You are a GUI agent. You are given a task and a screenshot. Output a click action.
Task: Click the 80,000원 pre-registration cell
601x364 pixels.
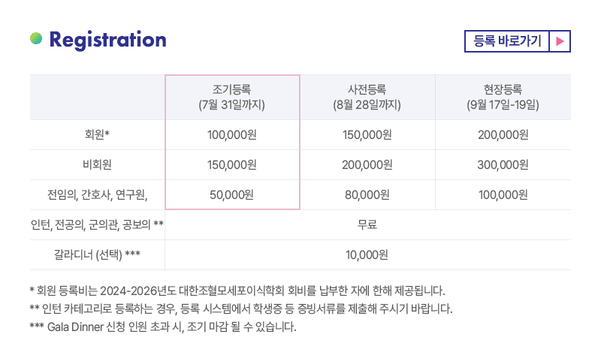coord(367,195)
